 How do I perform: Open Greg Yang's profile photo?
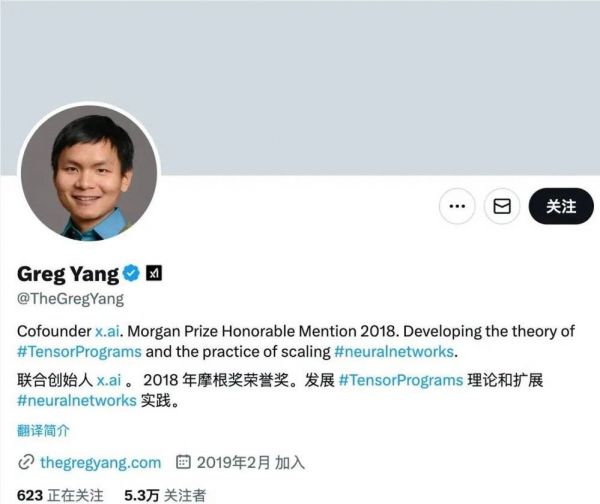coord(89,173)
